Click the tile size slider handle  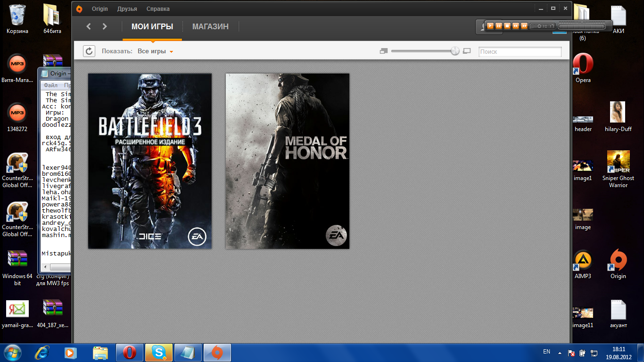click(455, 51)
